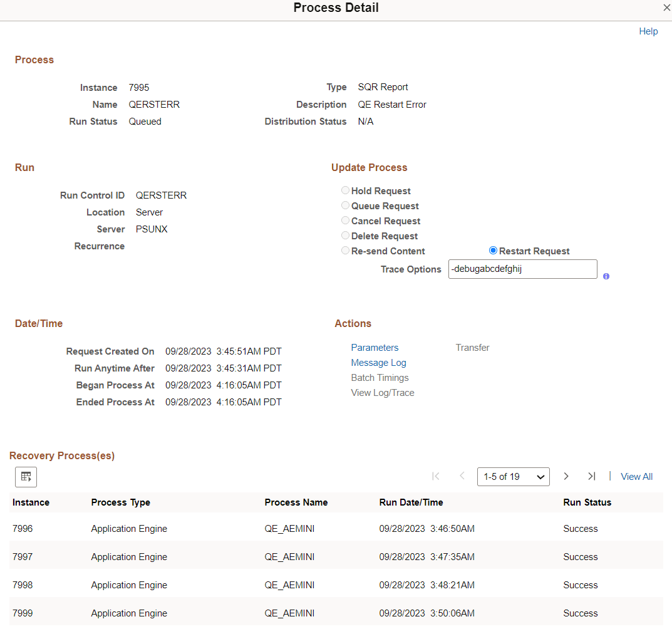Open the grid personalization icon above Recovery Processes
This screenshot has width=672, height=634.
click(26, 477)
